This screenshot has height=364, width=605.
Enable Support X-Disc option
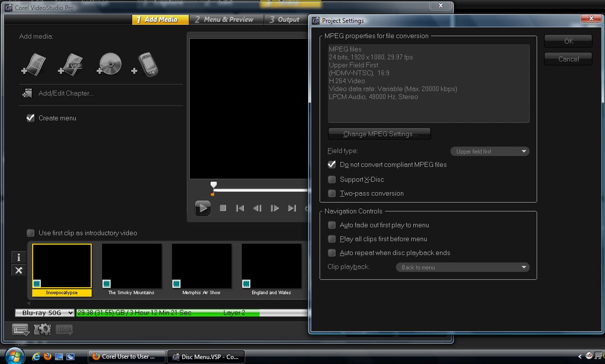(332, 179)
